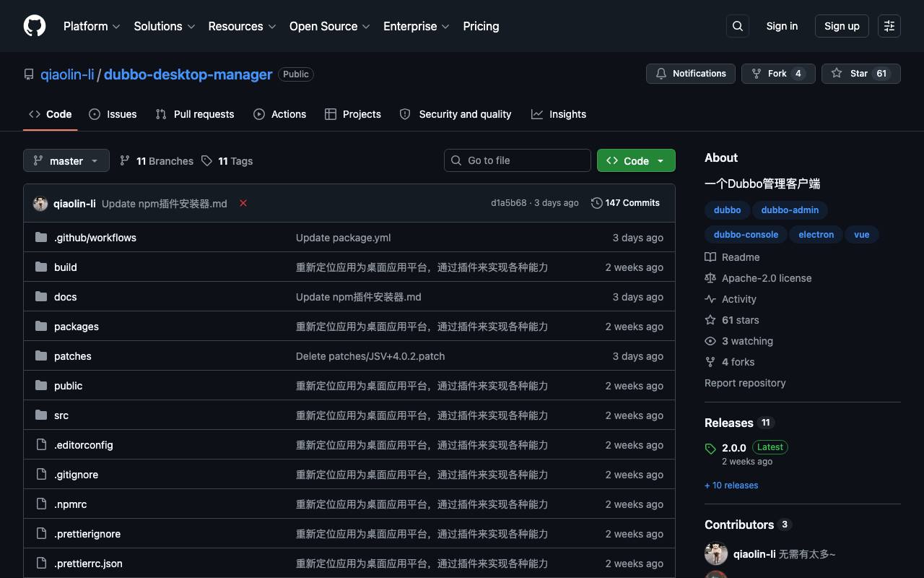The height and width of the screenshot is (578, 924).
Task: Open the dubbo-desktop-manager repository name link
Action: [188, 74]
